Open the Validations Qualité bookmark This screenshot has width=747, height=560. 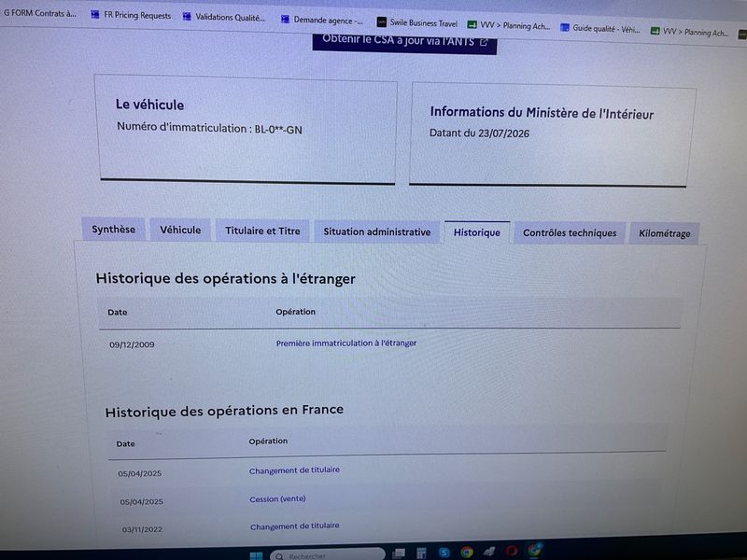pyautogui.click(x=224, y=17)
